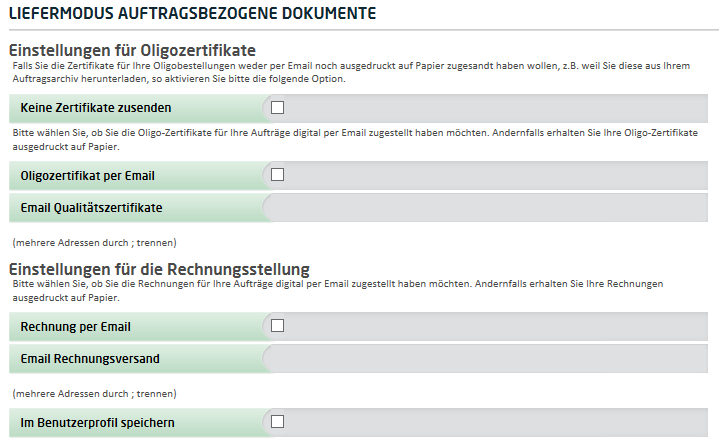Enable the Keine Zertifikate zusenden checkbox
The width and height of the screenshot is (720, 444).
(x=278, y=107)
